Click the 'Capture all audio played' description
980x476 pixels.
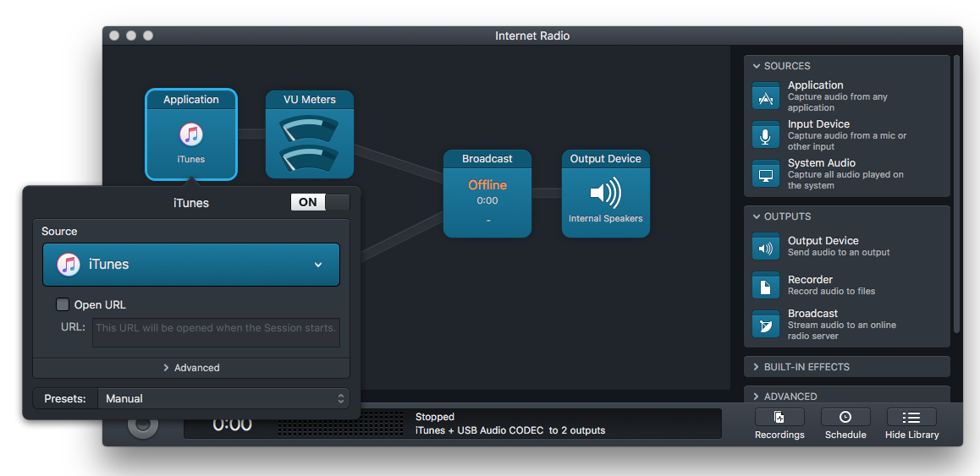point(845,180)
